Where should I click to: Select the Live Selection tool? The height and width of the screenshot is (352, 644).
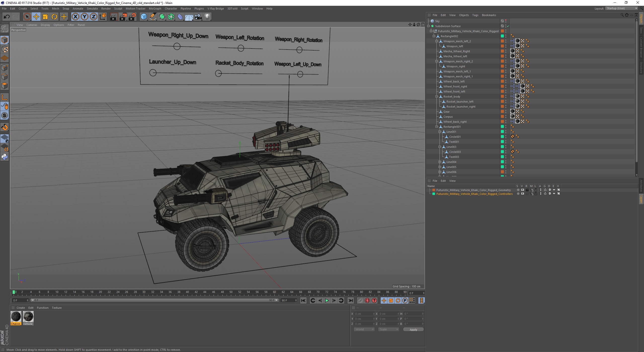27,17
